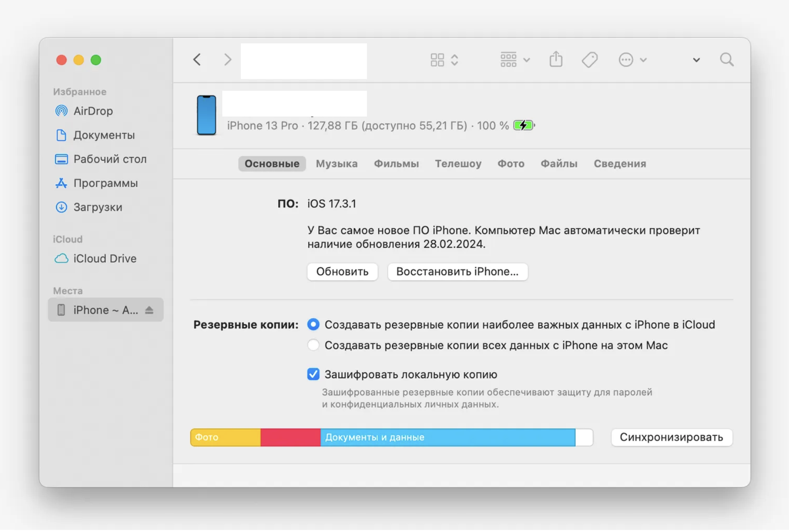Go forward with the right chevron
Image resolution: width=789 pixels, height=532 pixels.
pyautogui.click(x=228, y=60)
